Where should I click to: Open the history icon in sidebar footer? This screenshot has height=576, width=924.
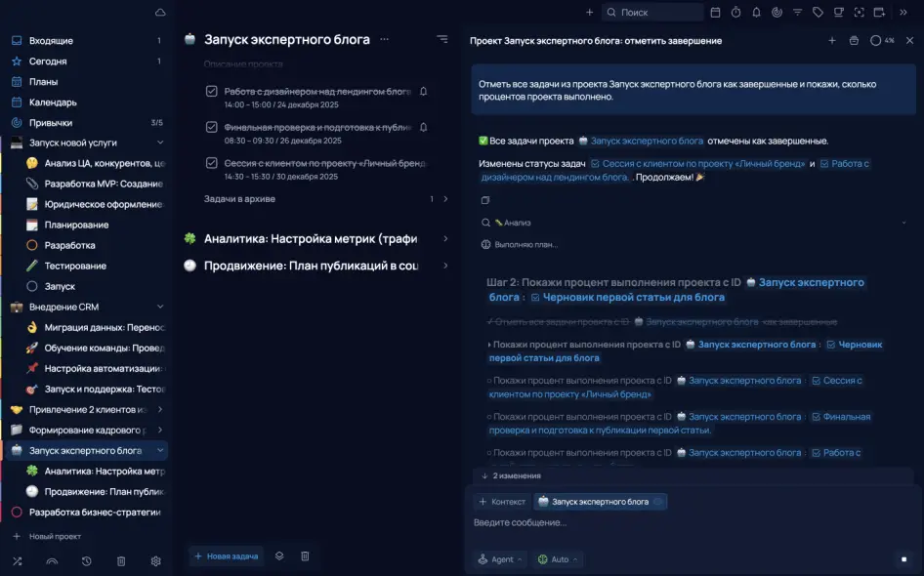[x=87, y=561]
